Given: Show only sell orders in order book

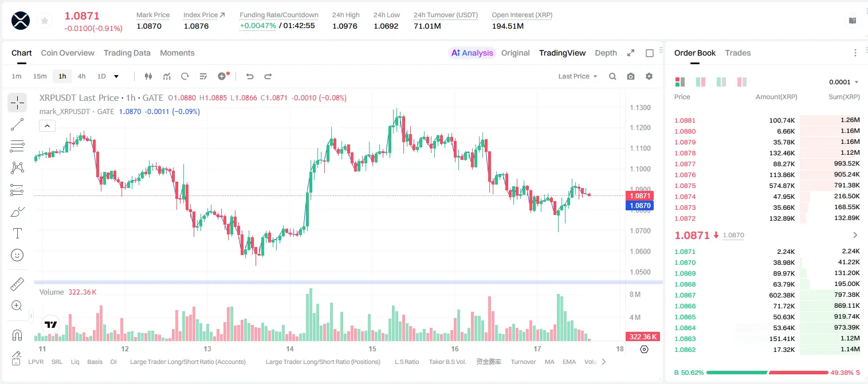Looking at the screenshot, I should pyautogui.click(x=742, y=82).
